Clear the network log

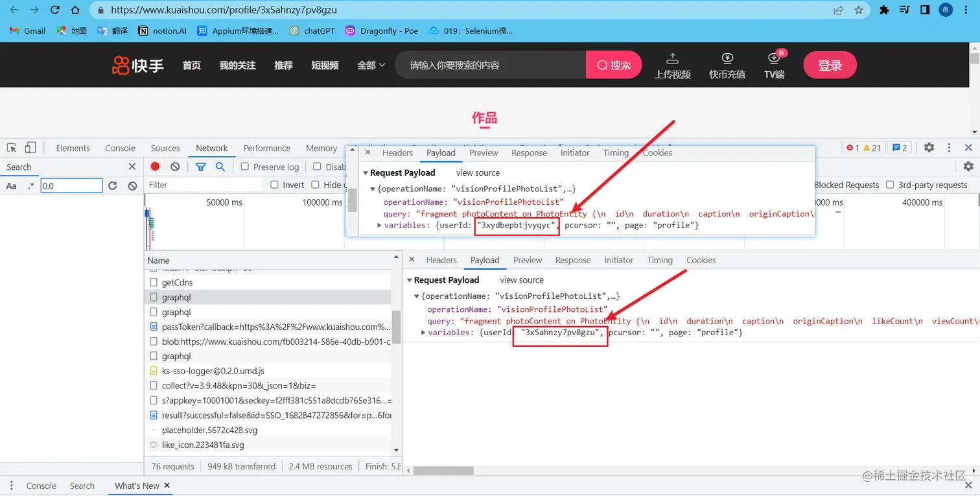click(175, 167)
